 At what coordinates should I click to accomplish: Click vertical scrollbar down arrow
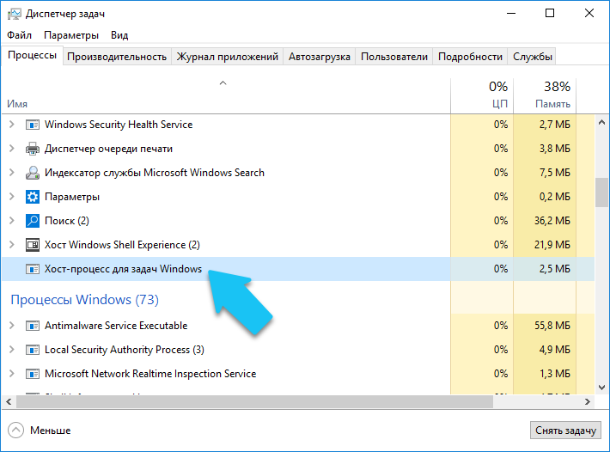coord(602,387)
